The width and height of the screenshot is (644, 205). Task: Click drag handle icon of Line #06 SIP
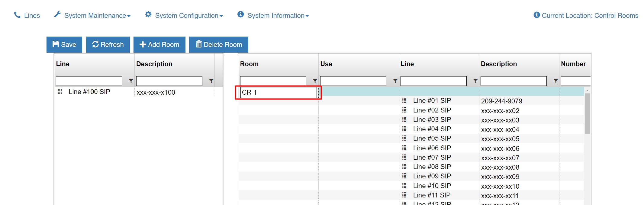404,148
